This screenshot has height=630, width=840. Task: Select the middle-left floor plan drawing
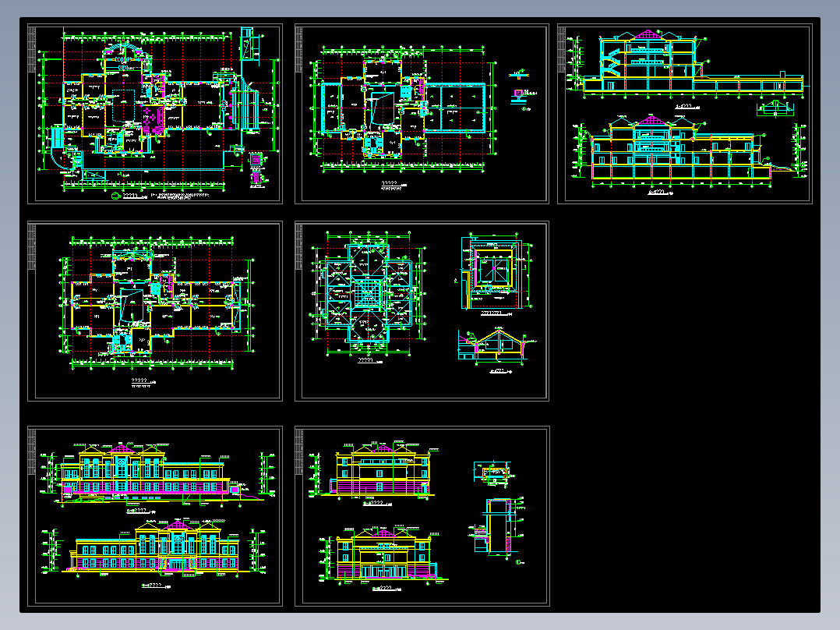pyautogui.click(x=155, y=303)
